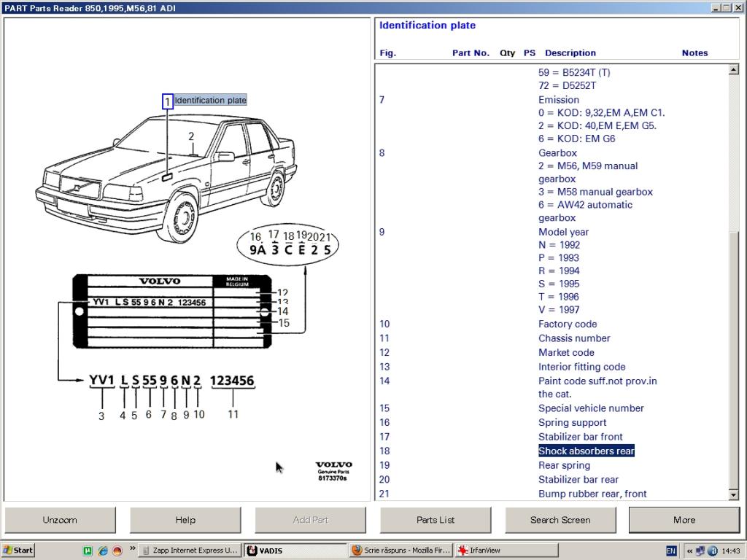Launch Internet Explorer from quick launch
Image resolution: width=747 pixels, height=560 pixels.
(103, 551)
